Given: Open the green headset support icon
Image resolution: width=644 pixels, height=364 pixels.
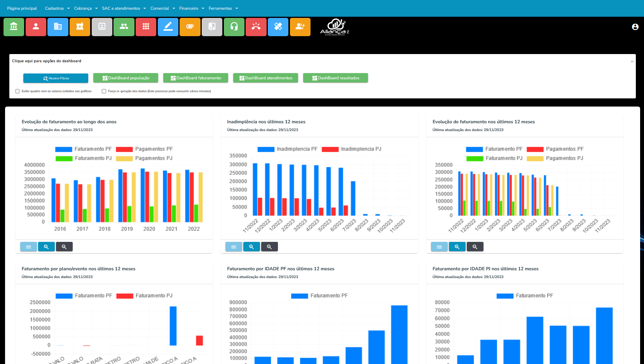Looking at the screenshot, I should click(234, 27).
